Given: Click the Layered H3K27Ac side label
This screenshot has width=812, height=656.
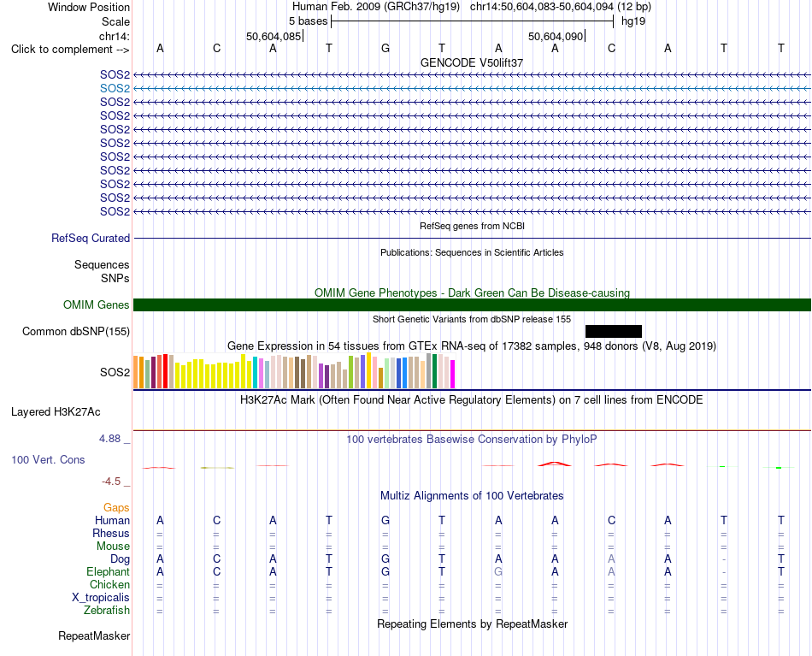Looking at the screenshot, I should tap(56, 412).
